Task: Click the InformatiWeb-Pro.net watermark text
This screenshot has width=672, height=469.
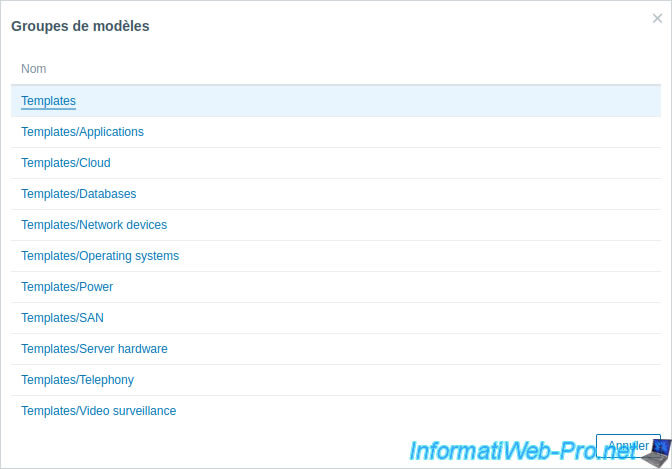Action: (x=523, y=451)
